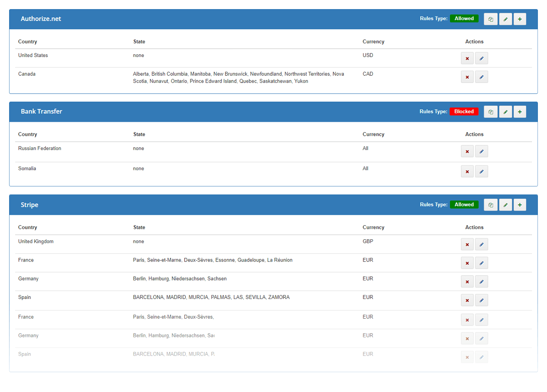Click the CAD currency value
The height and width of the screenshot is (392, 547).
tap(368, 74)
